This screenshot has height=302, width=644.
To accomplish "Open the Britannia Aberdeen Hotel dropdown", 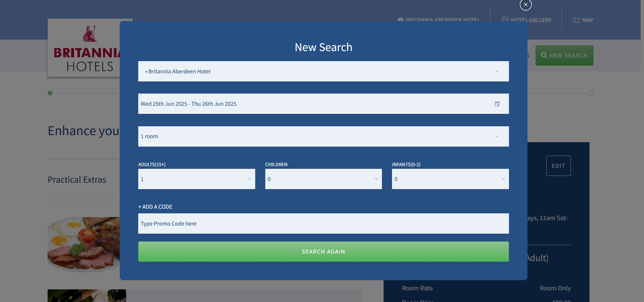I will [x=323, y=71].
